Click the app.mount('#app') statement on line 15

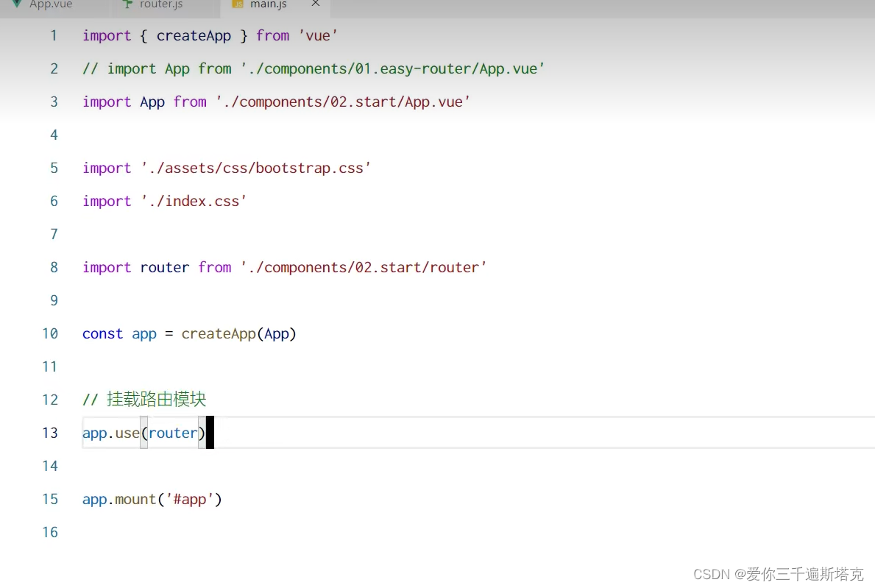151,499
